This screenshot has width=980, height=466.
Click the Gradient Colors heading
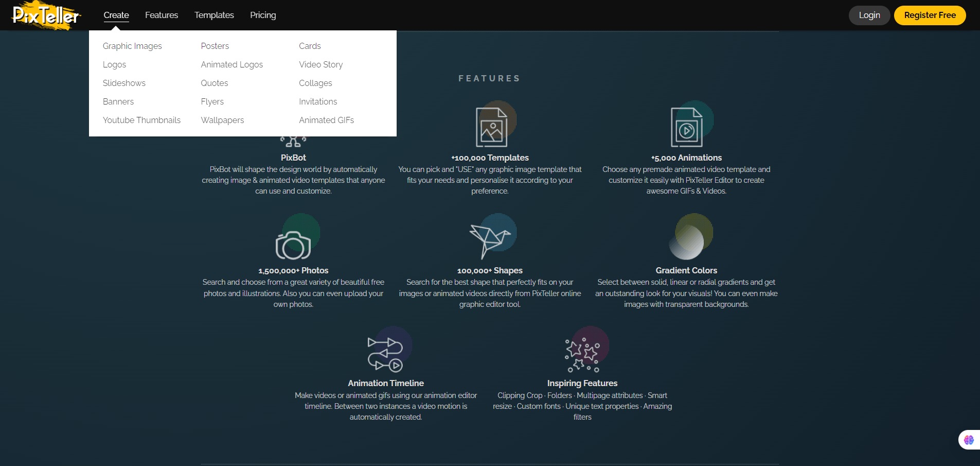pos(686,270)
